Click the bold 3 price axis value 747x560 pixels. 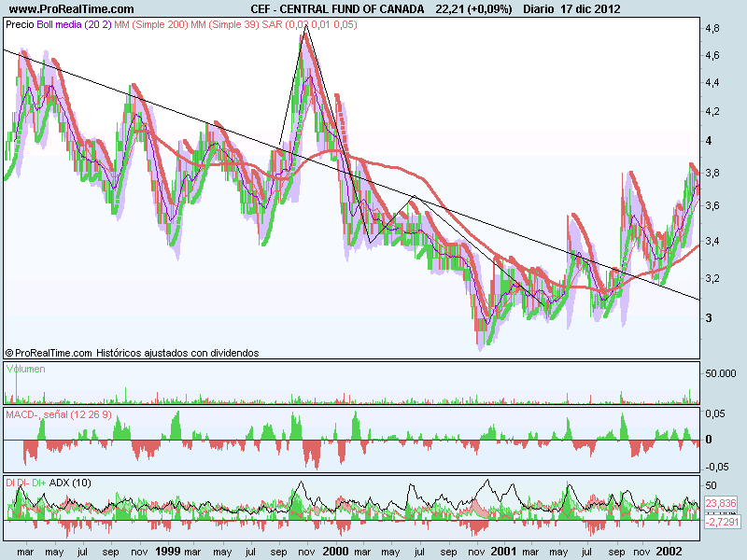pos(709,317)
